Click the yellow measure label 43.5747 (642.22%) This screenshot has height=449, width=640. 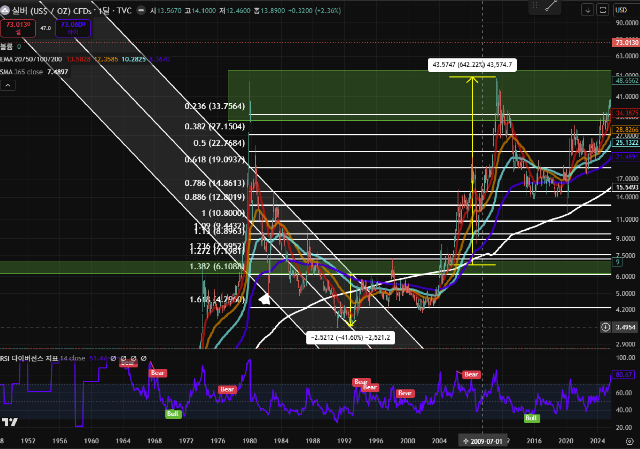[472, 65]
